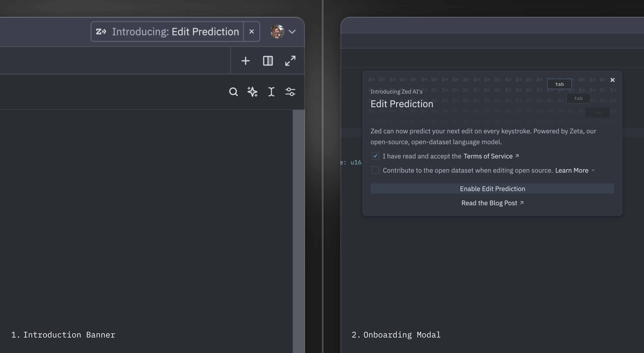This screenshot has width=644, height=353.
Task: Dismiss the Edit Prediction banner with its X
Action: (251, 31)
